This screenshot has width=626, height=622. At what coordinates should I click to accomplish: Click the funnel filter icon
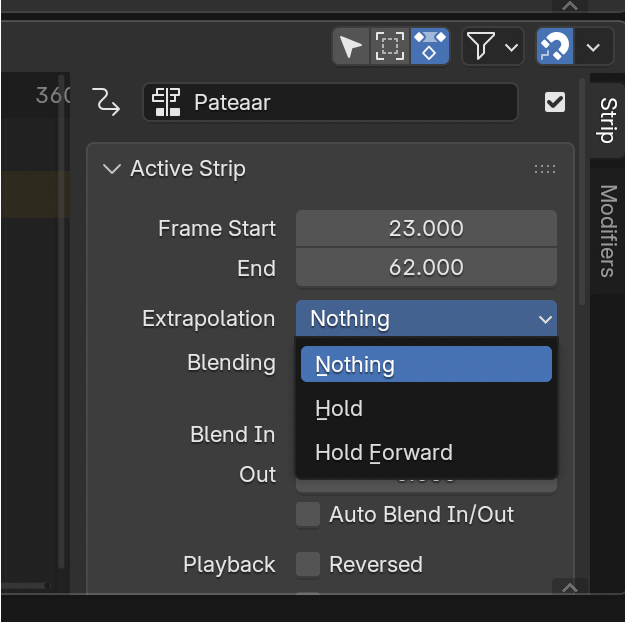pos(482,46)
